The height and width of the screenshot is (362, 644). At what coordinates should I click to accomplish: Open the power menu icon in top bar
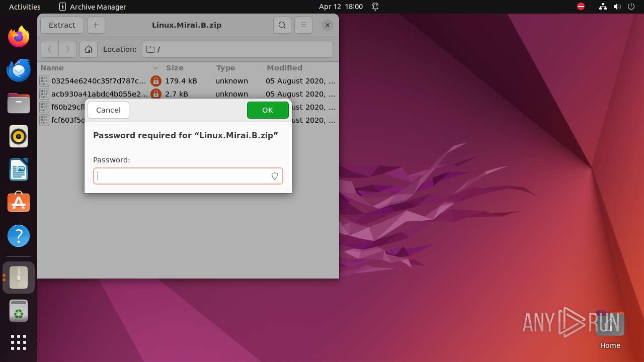pos(631,7)
